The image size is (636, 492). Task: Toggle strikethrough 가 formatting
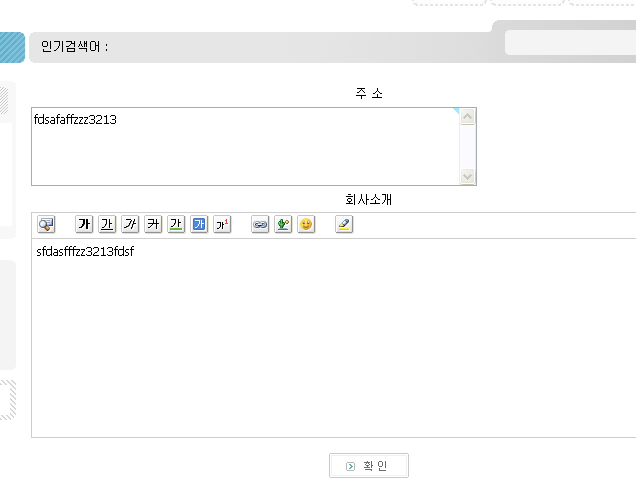(153, 224)
